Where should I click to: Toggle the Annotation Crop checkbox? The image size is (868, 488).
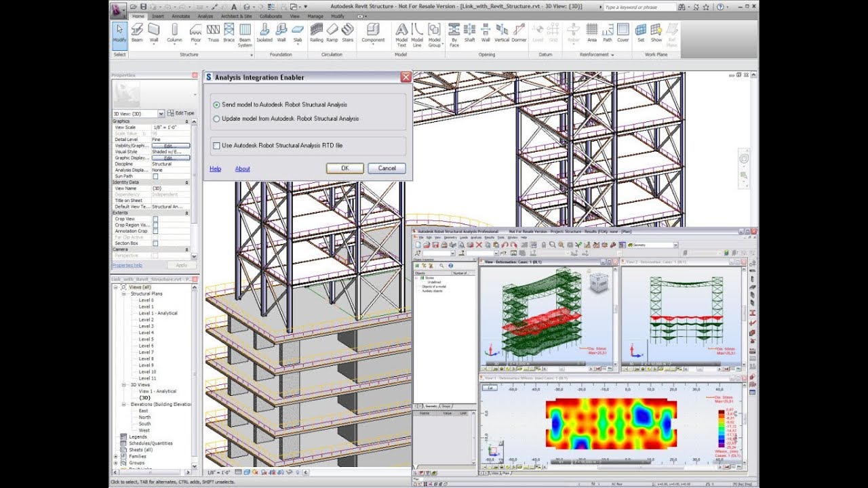(155, 231)
